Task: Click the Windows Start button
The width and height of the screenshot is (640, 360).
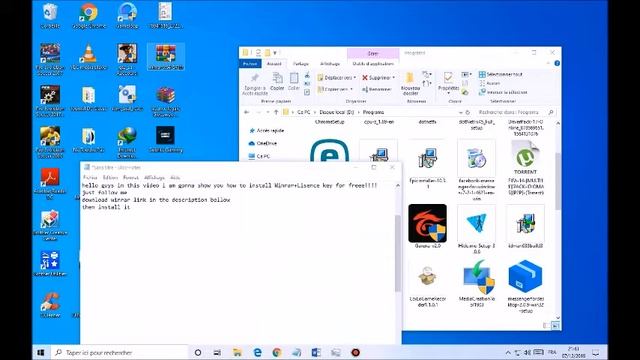Action: tap(41, 352)
